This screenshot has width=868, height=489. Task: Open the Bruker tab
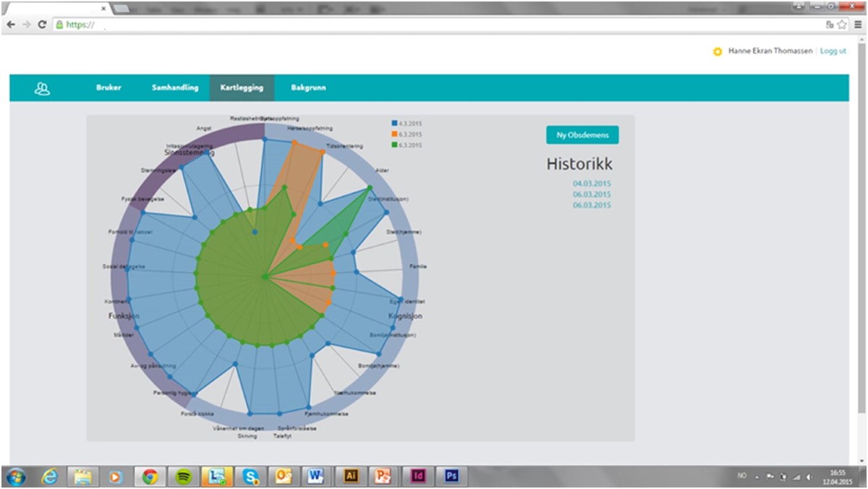(x=109, y=88)
